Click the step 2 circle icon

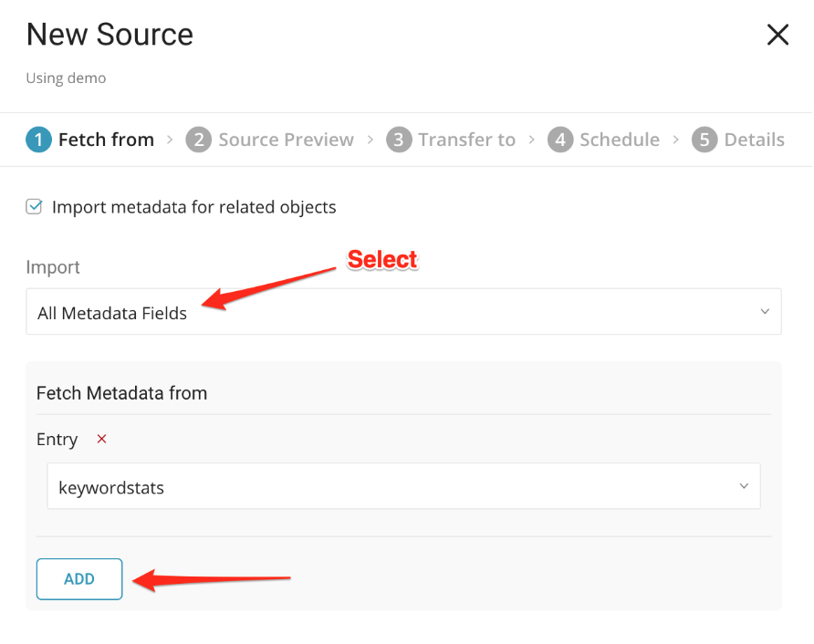[x=198, y=140]
